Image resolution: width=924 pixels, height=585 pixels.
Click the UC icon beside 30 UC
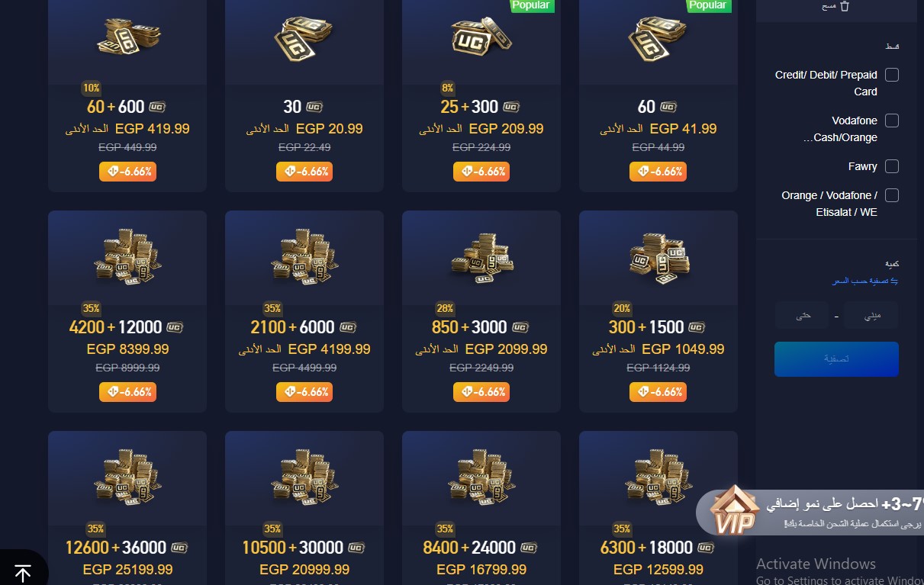(x=314, y=107)
